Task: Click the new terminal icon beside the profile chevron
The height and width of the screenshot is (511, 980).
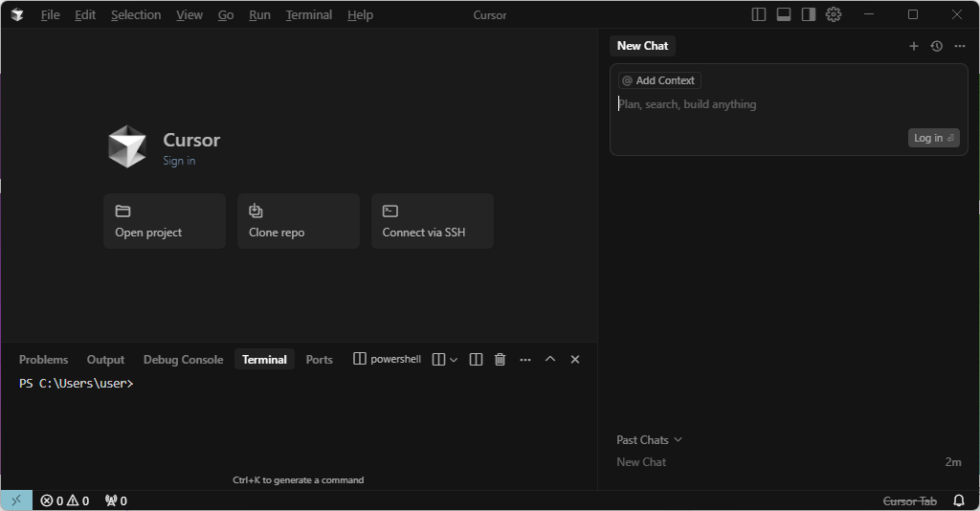Action: [x=438, y=360]
